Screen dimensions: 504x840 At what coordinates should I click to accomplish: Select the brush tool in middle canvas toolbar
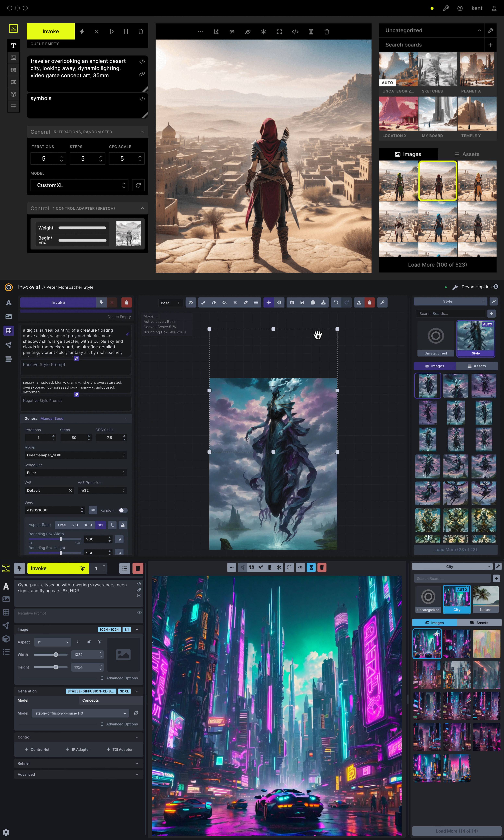[x=203, y=303]
